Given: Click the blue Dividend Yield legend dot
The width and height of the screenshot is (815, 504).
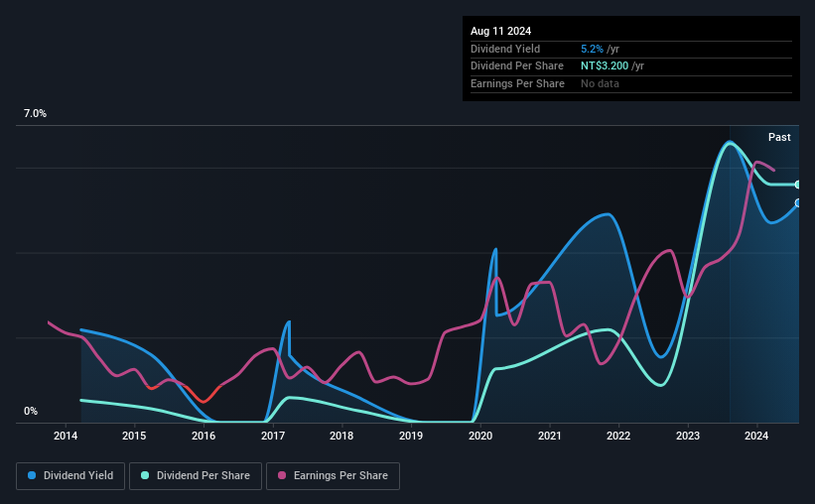Looking at the screenshot, I should (32, 475).
